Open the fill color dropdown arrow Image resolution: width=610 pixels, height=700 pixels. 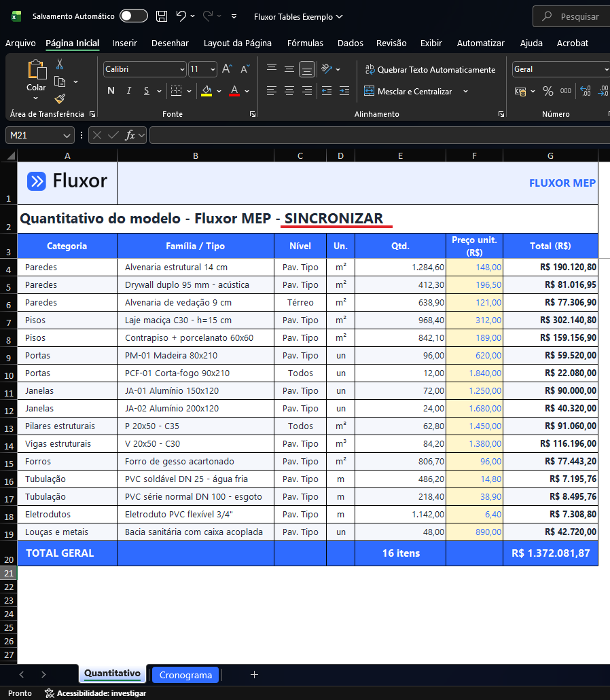219,91
